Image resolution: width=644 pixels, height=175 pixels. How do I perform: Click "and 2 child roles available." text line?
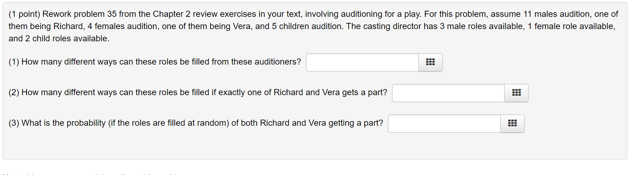click(x=59, y=39)
